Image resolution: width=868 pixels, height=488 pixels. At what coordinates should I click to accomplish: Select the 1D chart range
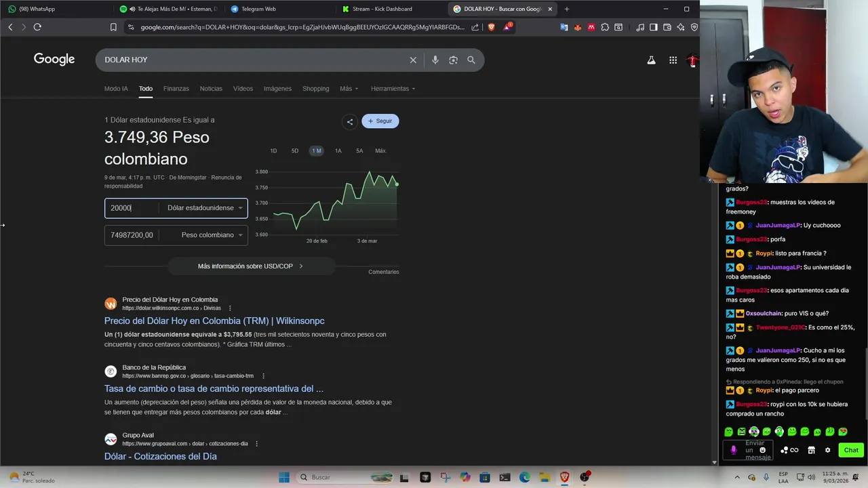[x=273, y=151]
